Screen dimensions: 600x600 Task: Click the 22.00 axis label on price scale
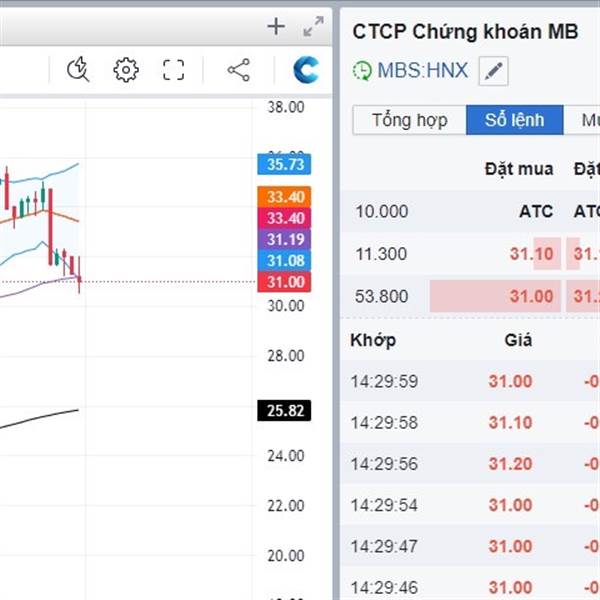coord(286,506)
